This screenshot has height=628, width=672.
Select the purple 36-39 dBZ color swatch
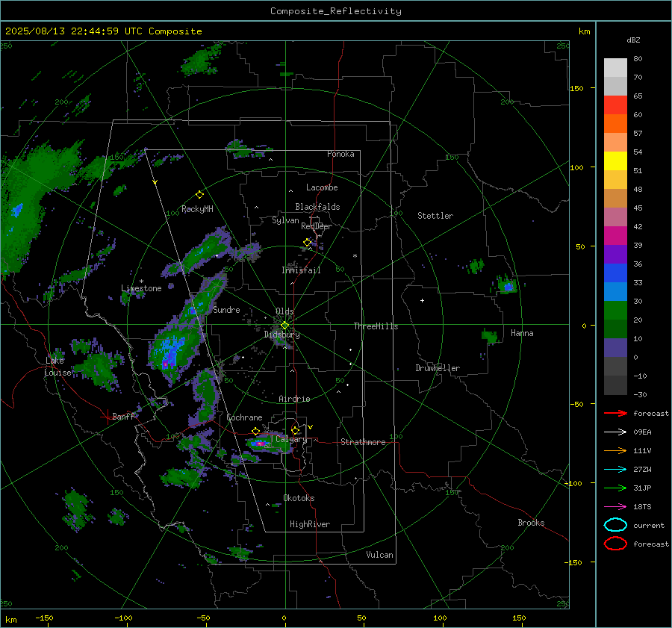615,255
